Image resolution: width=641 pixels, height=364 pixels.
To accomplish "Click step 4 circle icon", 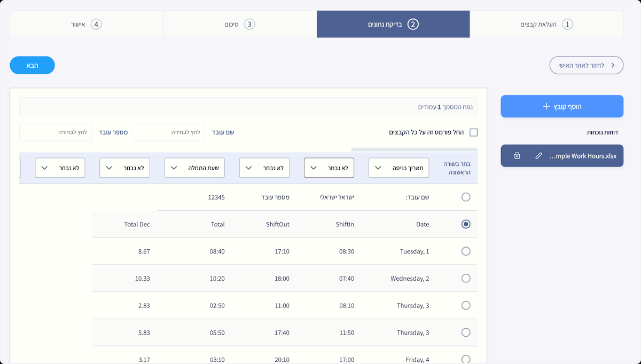I will [x=96, y=25].
